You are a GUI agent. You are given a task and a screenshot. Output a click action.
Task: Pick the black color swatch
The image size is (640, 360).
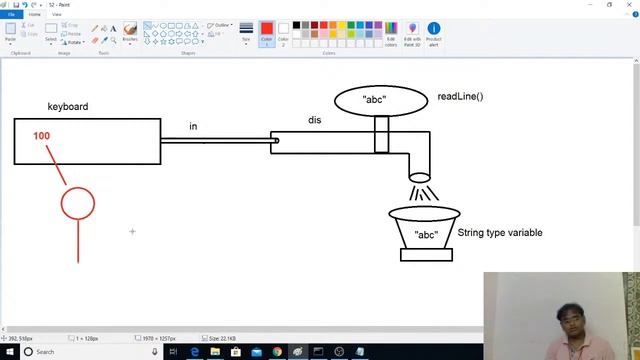click(x=296, y=25)
